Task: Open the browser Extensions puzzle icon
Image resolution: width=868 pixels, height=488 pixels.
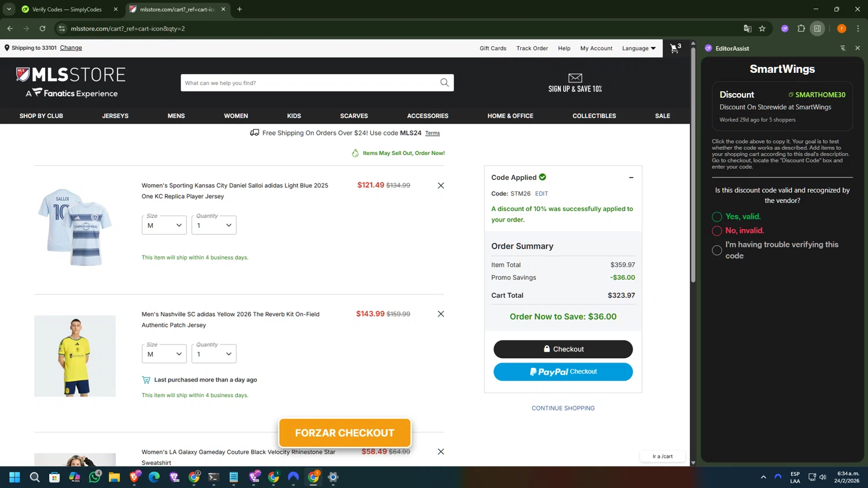Action: click(801, 28)
